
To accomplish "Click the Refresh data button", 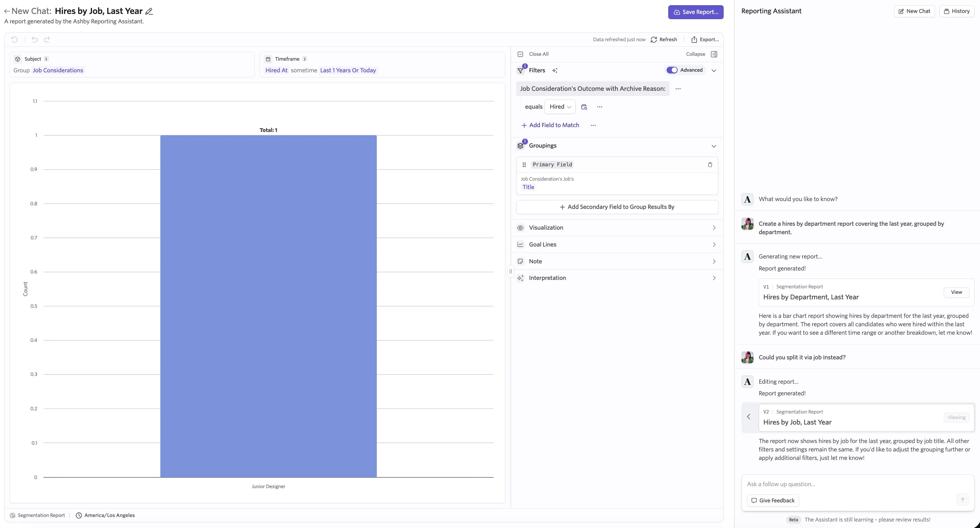I will (x=664, y=40).
